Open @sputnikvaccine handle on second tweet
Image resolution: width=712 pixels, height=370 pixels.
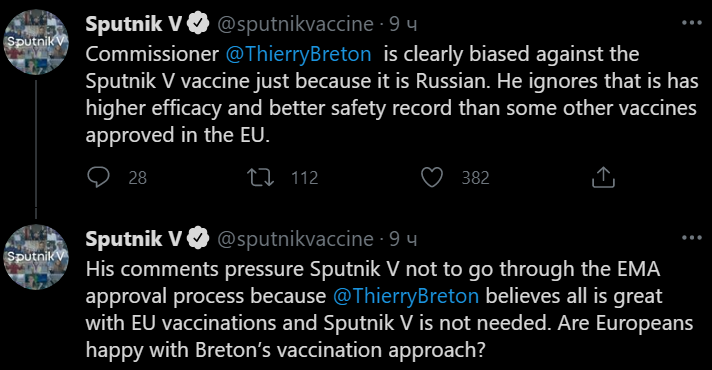click(x=295, y=239)
